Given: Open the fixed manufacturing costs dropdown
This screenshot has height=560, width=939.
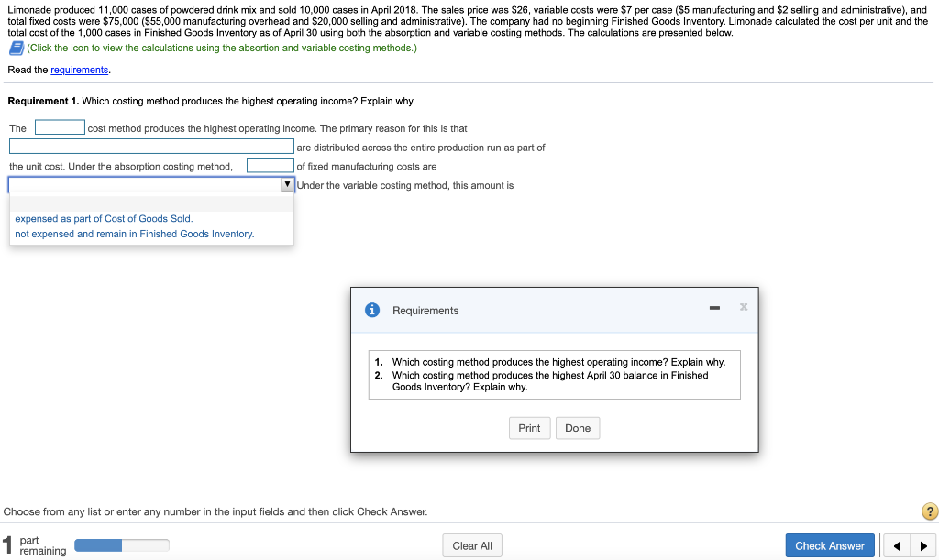Looking at the screenshot, I should point(287,185).
